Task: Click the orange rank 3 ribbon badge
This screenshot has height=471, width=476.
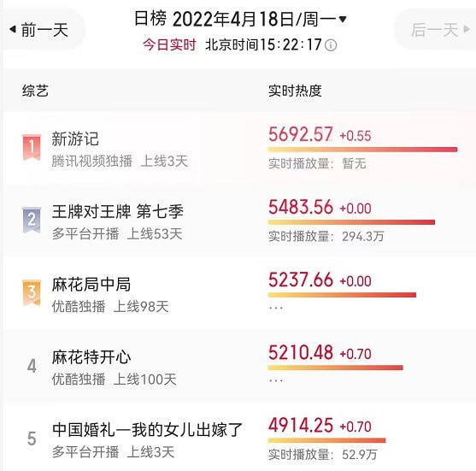Action: (32, 292)
